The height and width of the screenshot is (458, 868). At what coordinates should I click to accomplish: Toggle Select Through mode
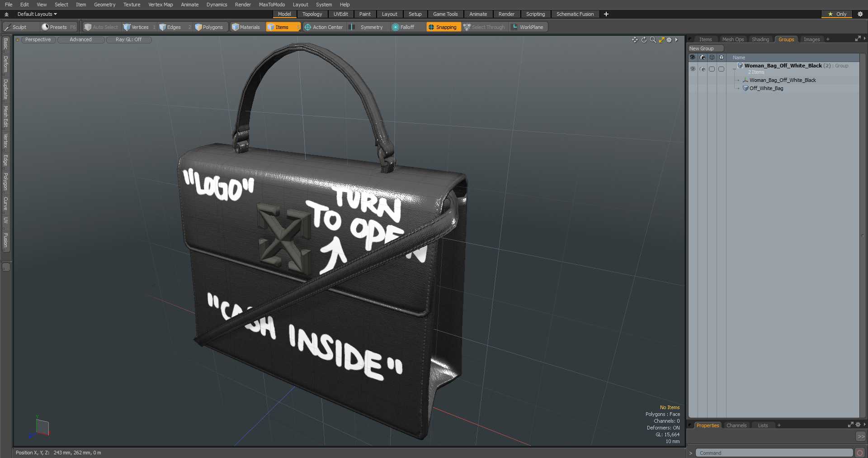click(x=485, y=27)
